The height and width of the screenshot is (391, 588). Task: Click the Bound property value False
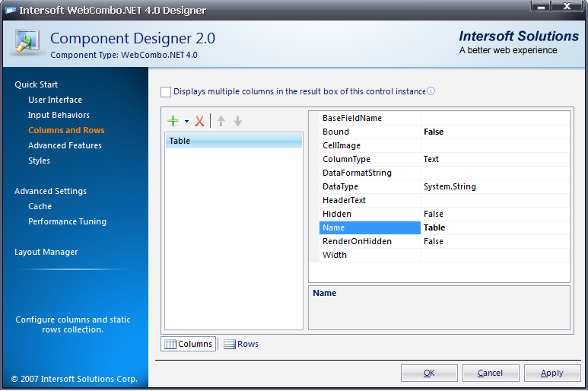[494, 132]
